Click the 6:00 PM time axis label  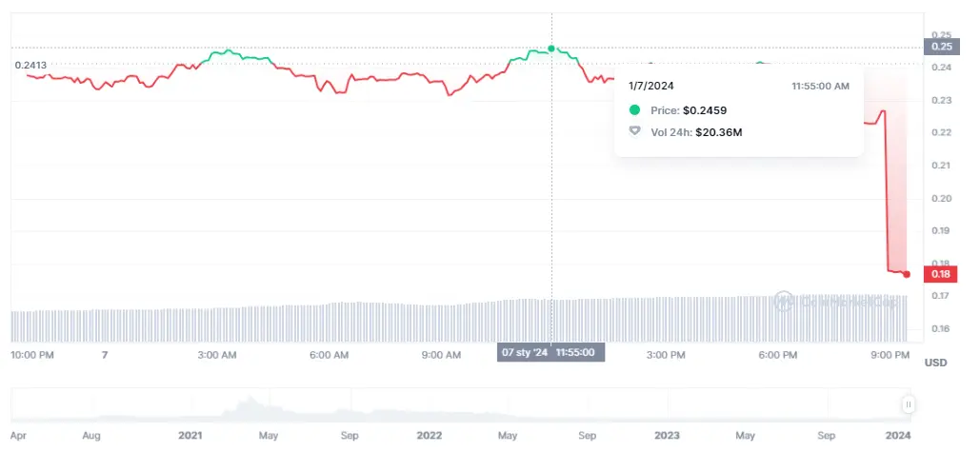(x=777, y=355)
